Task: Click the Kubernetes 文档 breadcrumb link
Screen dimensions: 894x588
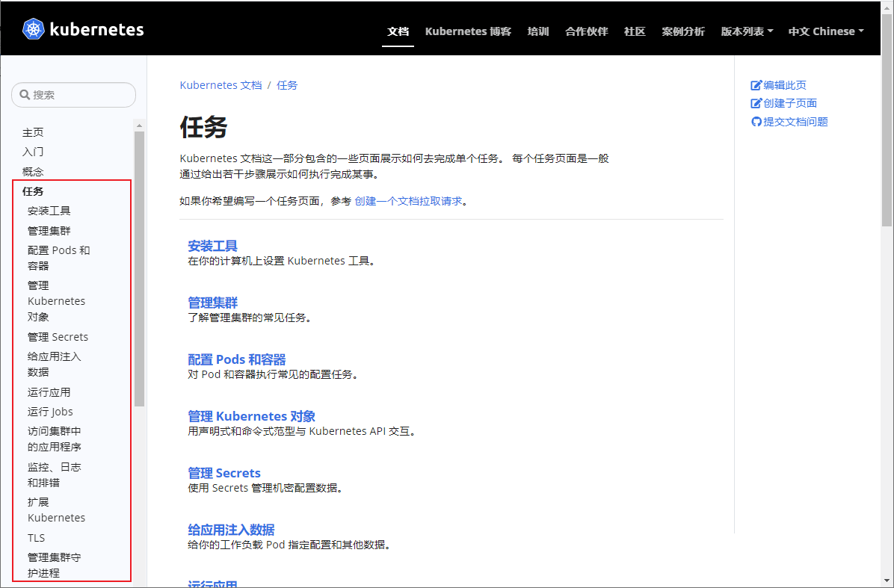Action: 221,85
